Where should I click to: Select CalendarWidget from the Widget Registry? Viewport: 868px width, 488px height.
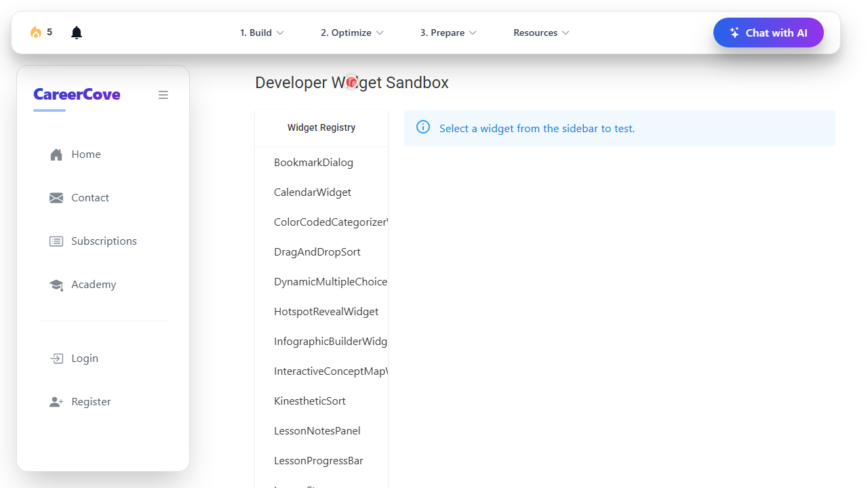321,192
